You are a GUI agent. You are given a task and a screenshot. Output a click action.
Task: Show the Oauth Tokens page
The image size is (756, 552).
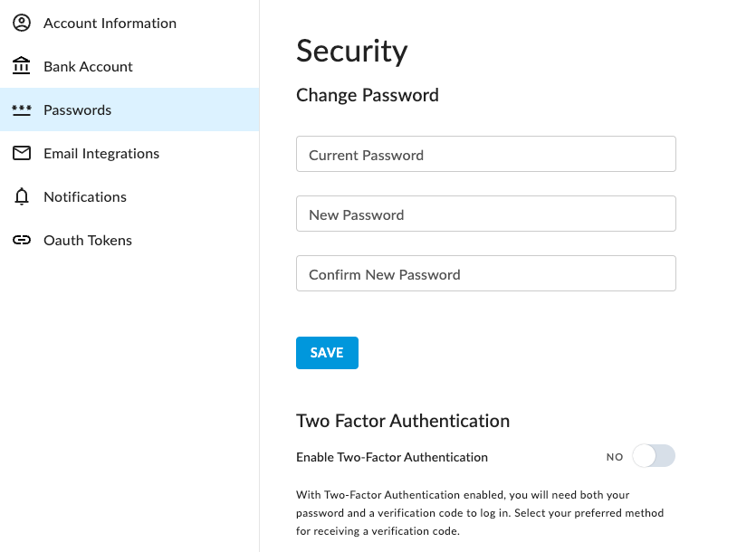pos(88,240)
